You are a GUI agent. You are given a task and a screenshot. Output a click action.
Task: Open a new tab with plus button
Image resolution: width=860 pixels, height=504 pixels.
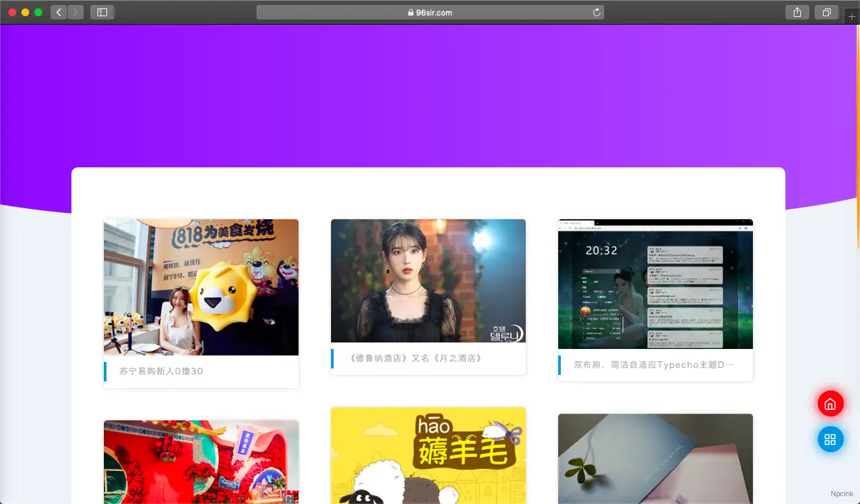pos(852,17)
